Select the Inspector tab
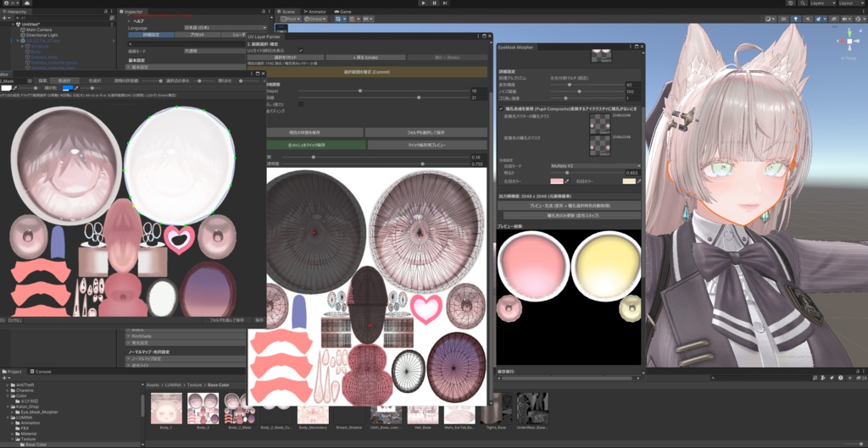The width and height of the screenshot is (868, 448). point(131,12)
